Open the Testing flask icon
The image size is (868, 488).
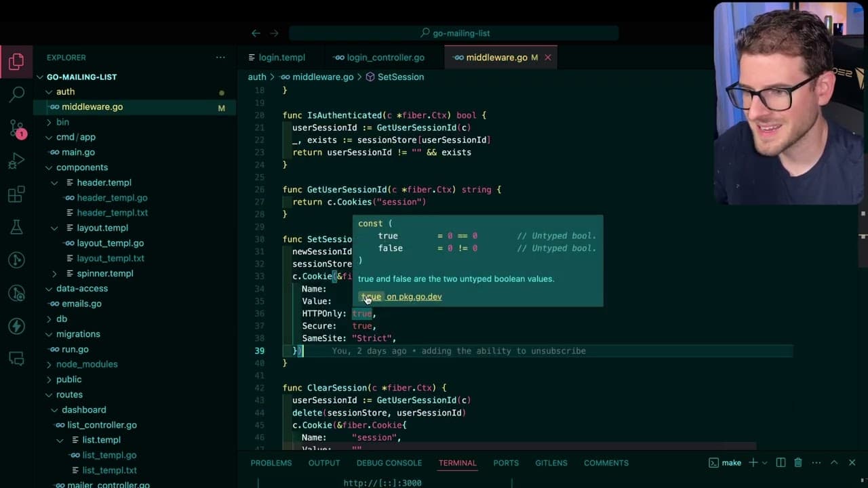pyautogui.click(x=17, y=227)
